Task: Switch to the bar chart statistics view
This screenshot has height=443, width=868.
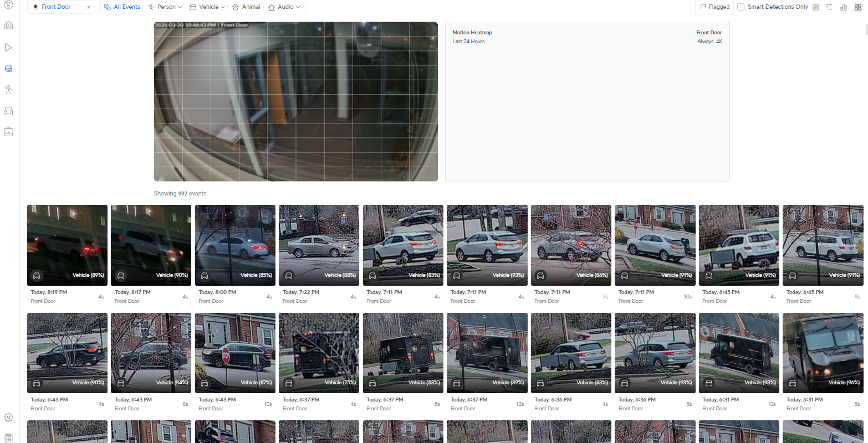Action: point(844,7)
